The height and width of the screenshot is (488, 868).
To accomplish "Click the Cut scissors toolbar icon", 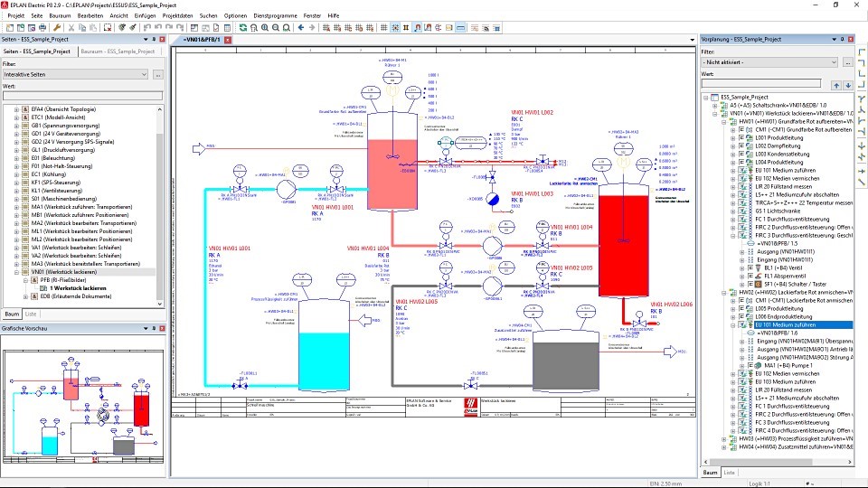I will 71,27.
